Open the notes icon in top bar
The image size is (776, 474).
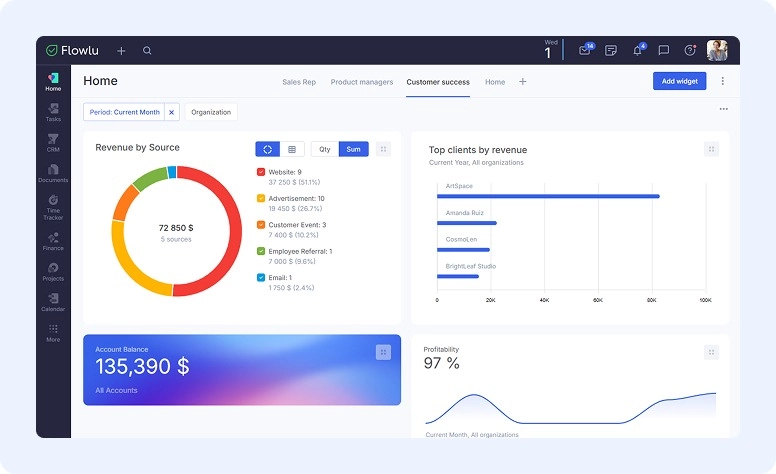pos(611,50)
